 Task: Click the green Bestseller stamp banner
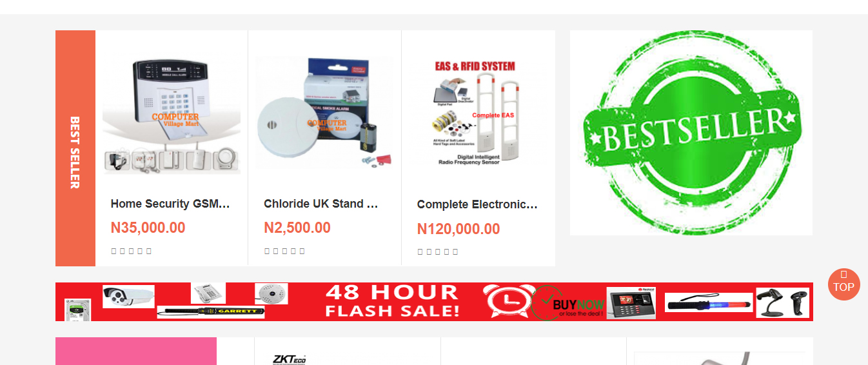[691, 133]
